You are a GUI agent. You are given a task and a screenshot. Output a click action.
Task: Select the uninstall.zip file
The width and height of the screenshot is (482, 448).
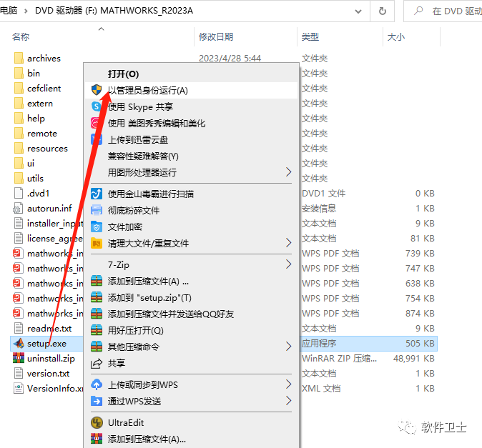[51, 359]
